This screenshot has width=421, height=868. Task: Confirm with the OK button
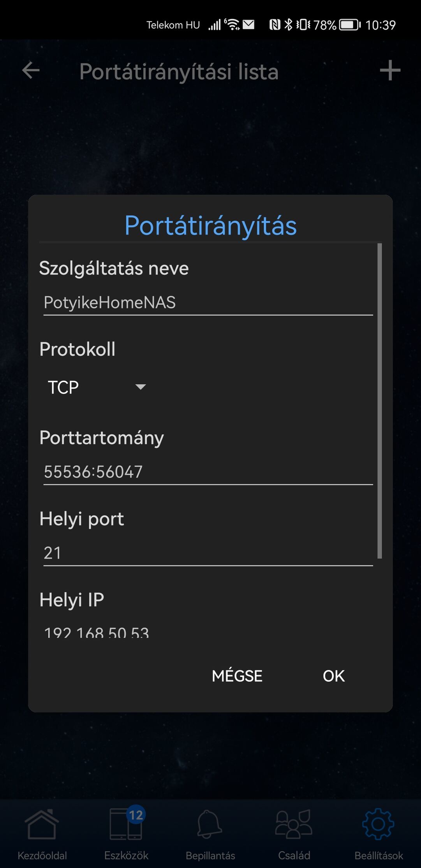tap(334, 676)
